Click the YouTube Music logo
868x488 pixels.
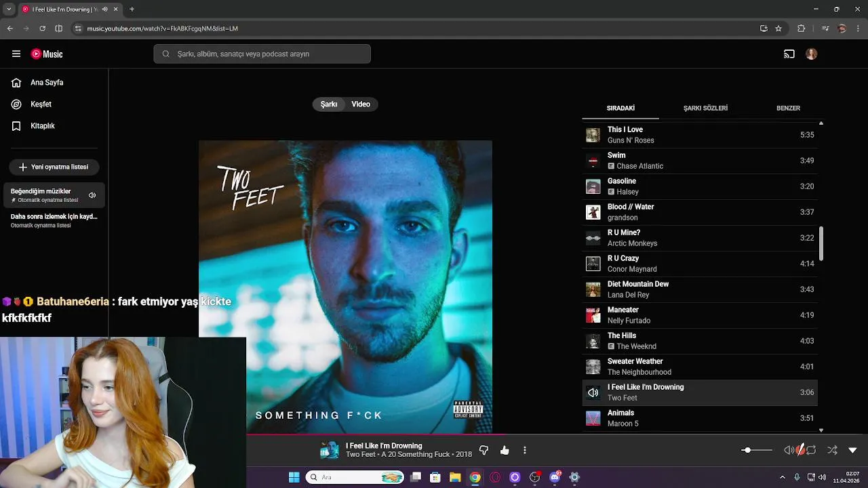pyautogui.click(x=47, y=54)
